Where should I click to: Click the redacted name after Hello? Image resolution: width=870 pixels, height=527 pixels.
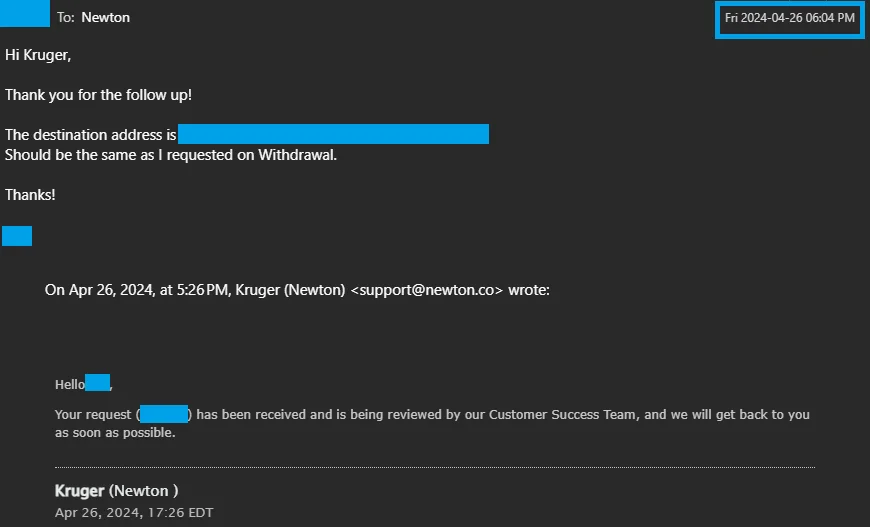point(97,382)
